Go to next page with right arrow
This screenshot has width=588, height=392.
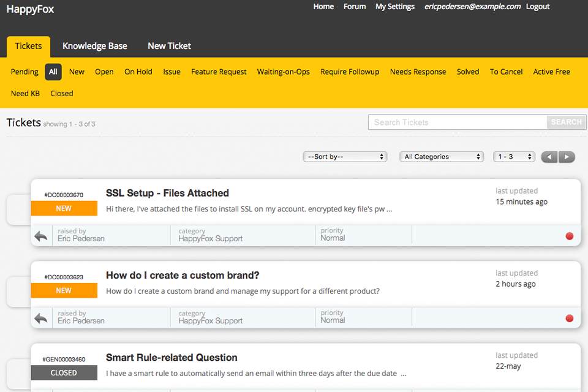click(567, 157)
